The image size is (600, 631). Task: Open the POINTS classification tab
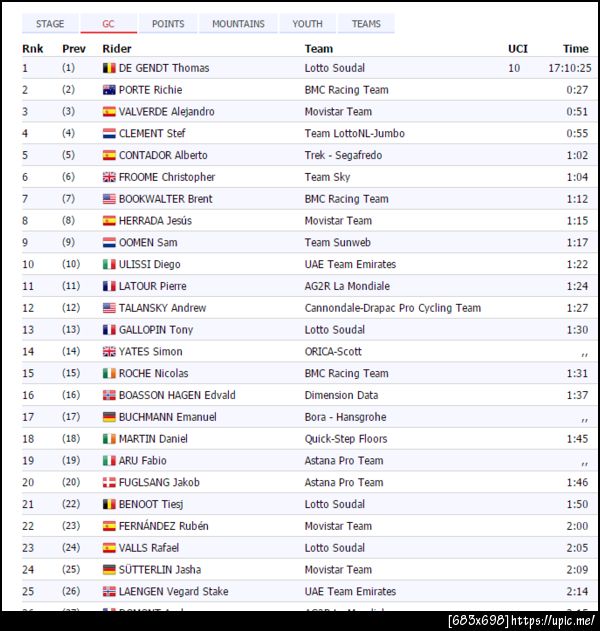(x=168, y=24)
